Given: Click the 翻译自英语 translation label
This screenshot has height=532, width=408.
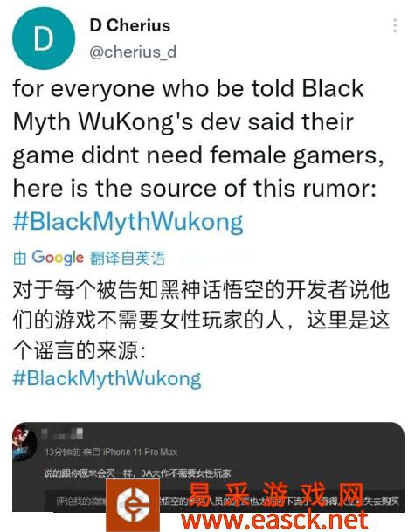Looking at the screenshot, I should pyautogui.click(x=128, y=259).
